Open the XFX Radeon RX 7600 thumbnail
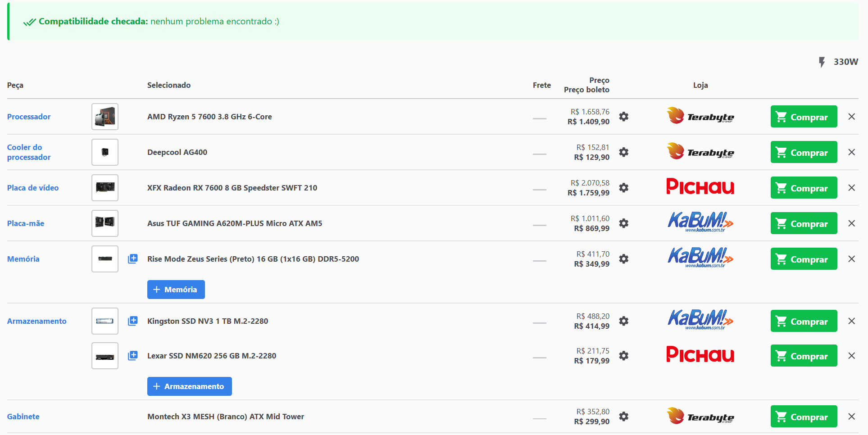The height and width of the screenshot is (435, 868). tap(105, 188)
